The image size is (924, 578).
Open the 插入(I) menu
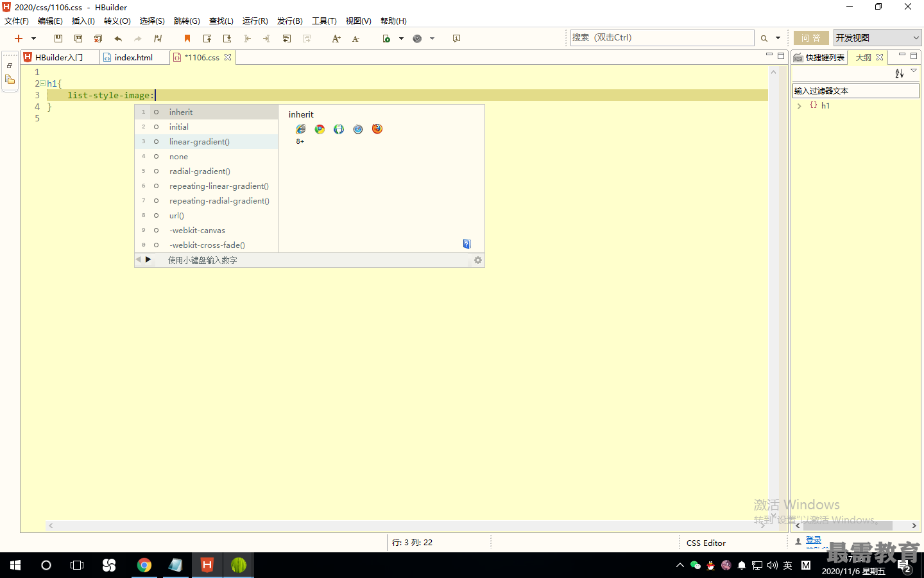pyautogui.click(x=83, y=21)
